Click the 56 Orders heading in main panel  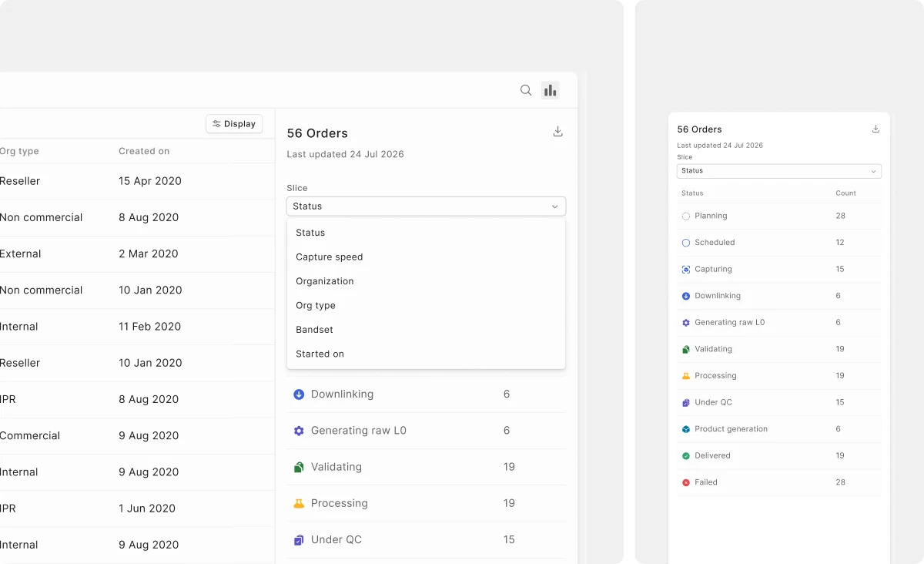(317, 133)
